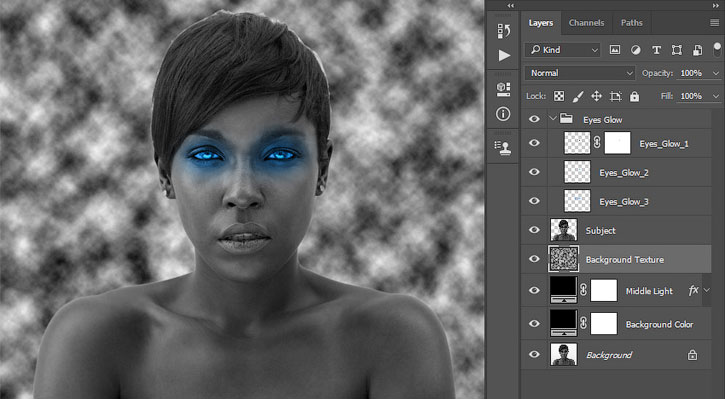Collapse panel dock double-arrow on left
Image resolution: width=725 pixels, height=399 pixels.
[510, 6]
